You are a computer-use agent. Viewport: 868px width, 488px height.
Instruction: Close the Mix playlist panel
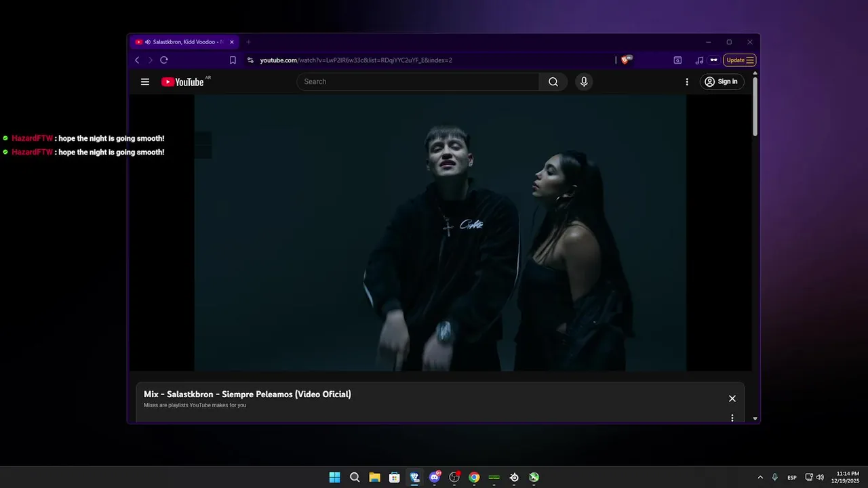732,399
